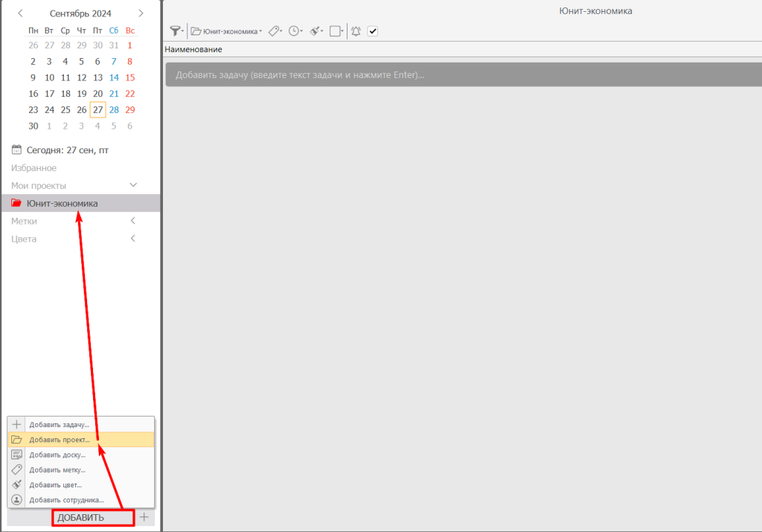Select Добавить цвет... from the menu
The height and width of the screenshot is (532, 762).
tap(56, 485)
